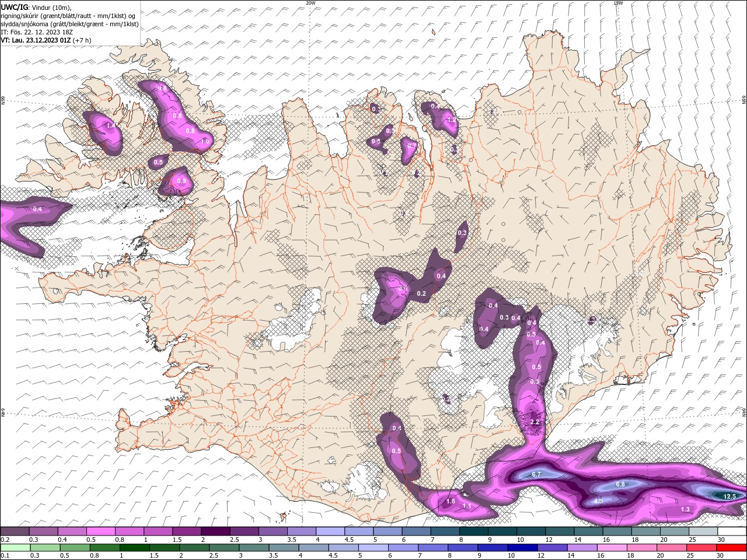Click the '3.5' label on the snow scale
This screenshot has height=560, width=747.
point(292,540)
